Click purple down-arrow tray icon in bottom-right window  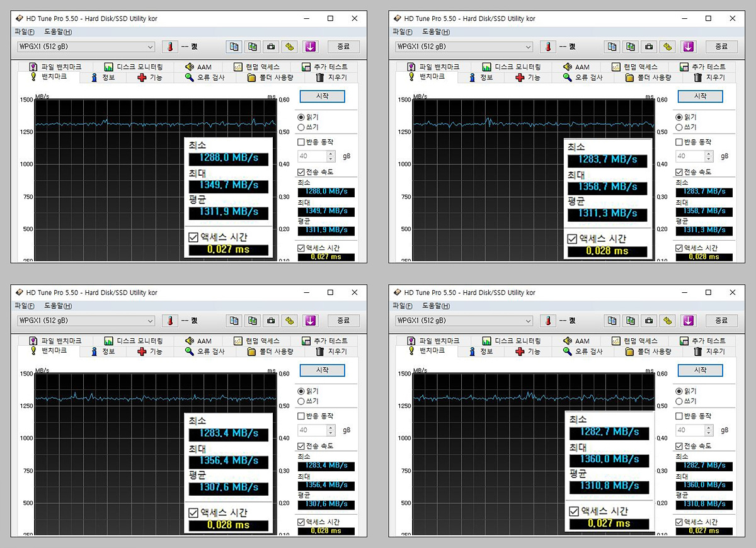pos(687,321)
